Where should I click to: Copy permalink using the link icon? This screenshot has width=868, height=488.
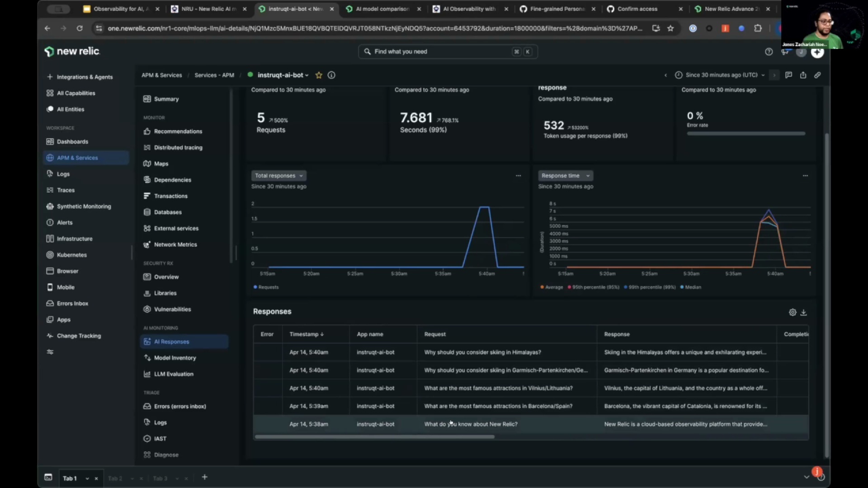tap(817, 75)
